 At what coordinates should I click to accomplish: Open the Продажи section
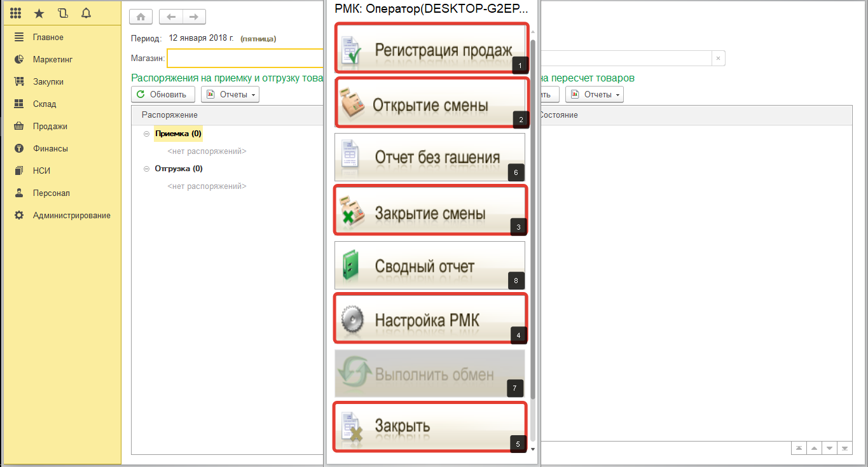point(50,126)
